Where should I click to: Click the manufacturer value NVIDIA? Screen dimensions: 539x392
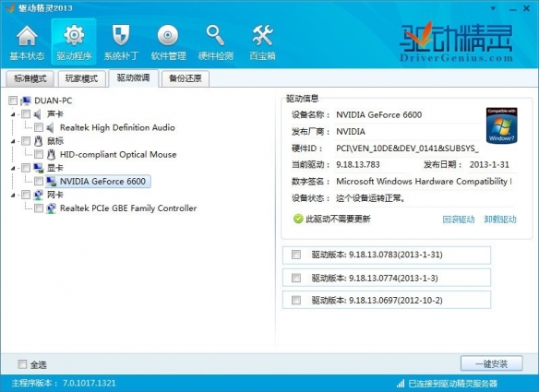[351, 132]
